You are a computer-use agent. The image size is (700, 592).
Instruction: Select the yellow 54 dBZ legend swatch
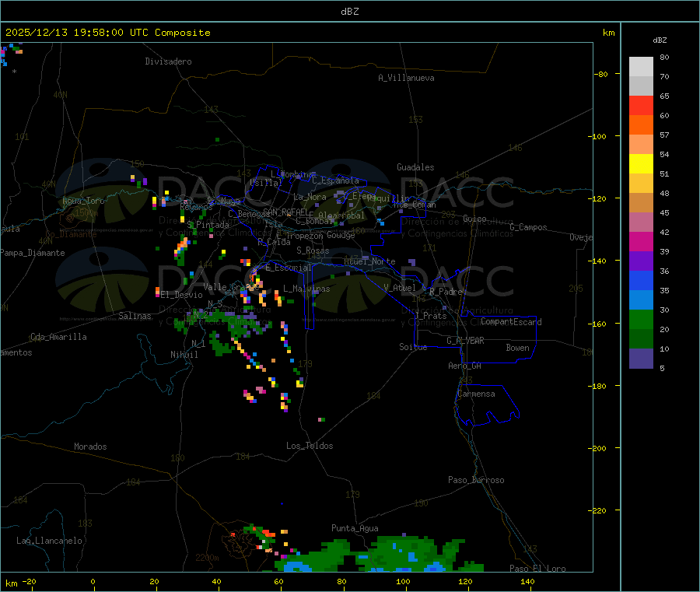(x=641, y=164)
